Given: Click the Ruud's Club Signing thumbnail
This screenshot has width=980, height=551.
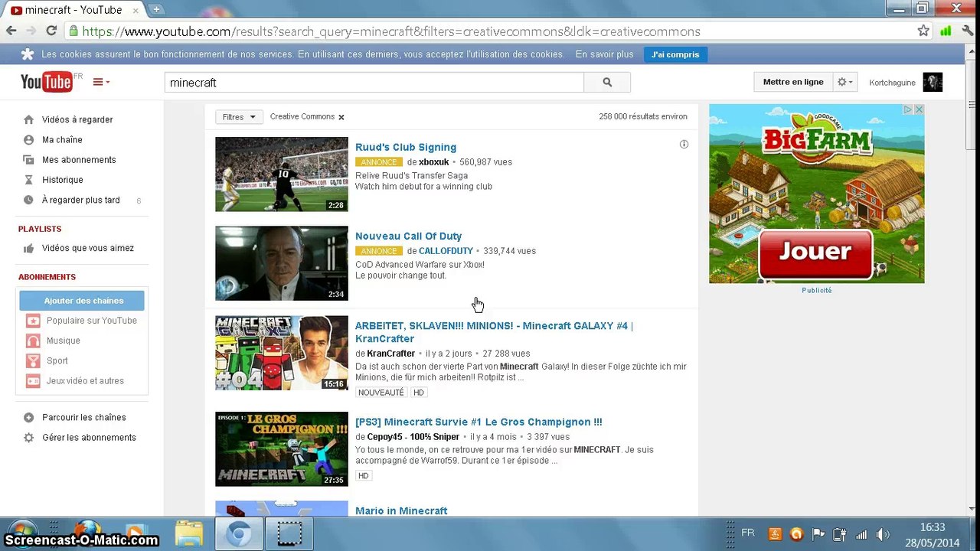Looking at the screenshot, I should point(282,174).
